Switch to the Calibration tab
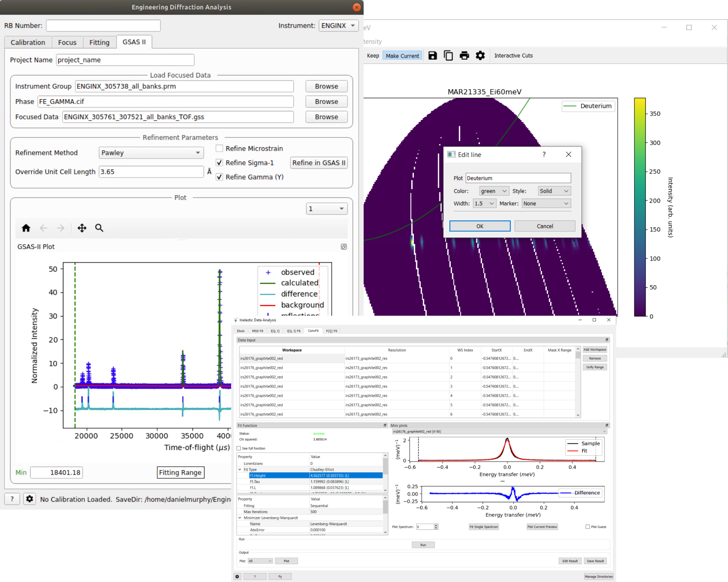 (x=28, y=42)
